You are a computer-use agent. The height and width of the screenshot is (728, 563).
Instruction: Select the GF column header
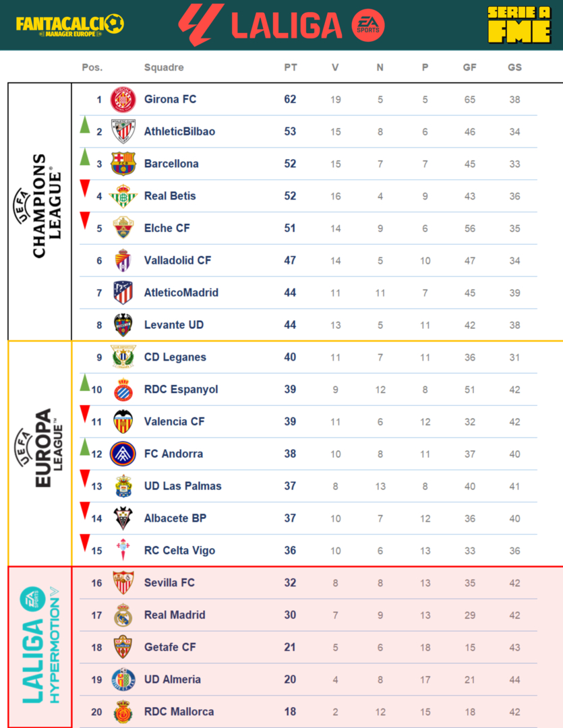point(469,67)
